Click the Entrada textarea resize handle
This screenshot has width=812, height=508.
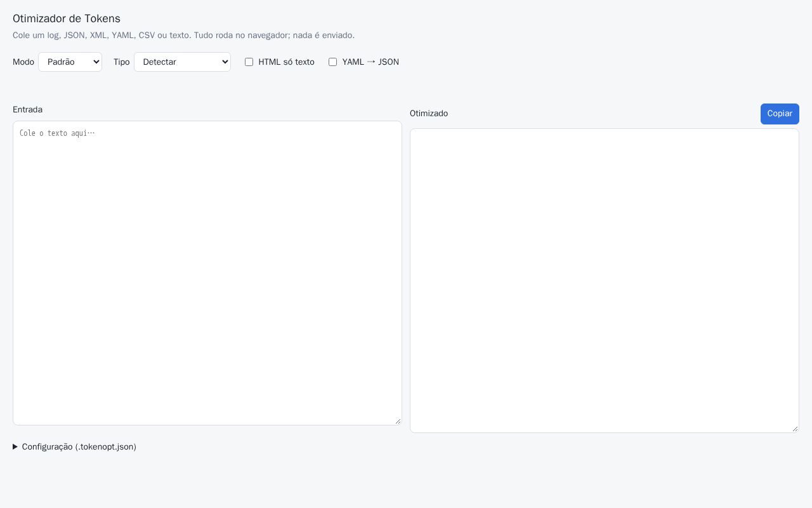(x=398, y=421)
